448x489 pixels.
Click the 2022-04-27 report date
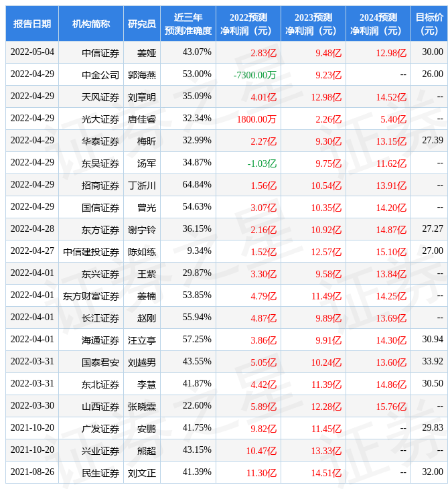(32, 251)
